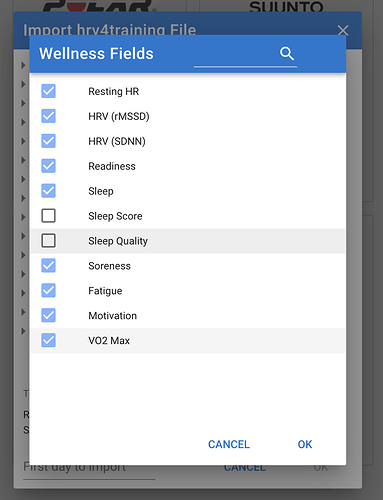The height and width of the screenshot is (500, 383).
Task: Uncheck the Readiness checkbox
Action: 48,166
